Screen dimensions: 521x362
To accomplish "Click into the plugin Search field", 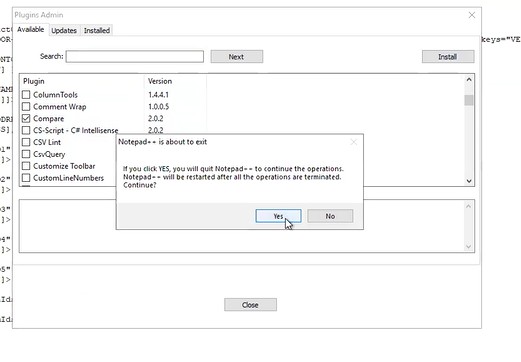I will click(135, 56).
